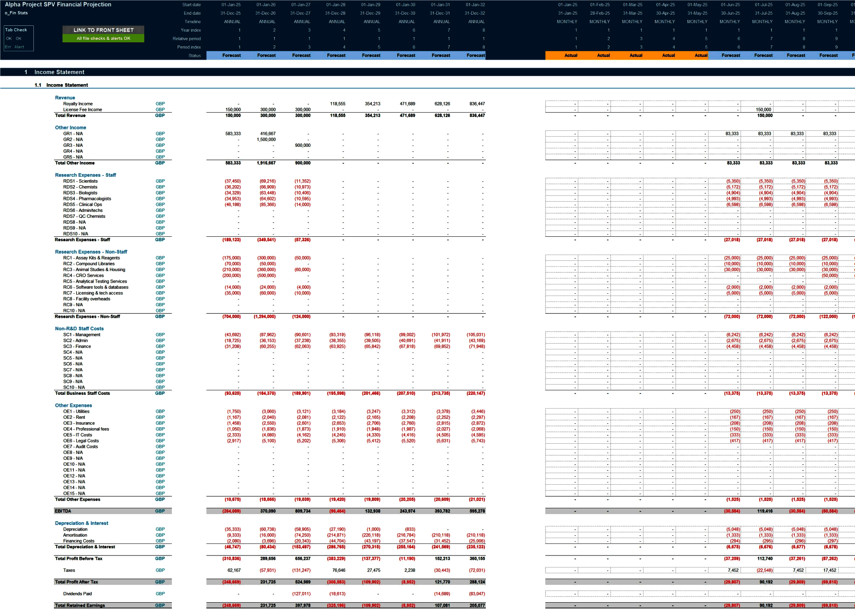The image size is (855, 616).
Task: Click the Royalty Income value 118,555
Action: click(x=338, y=104)
